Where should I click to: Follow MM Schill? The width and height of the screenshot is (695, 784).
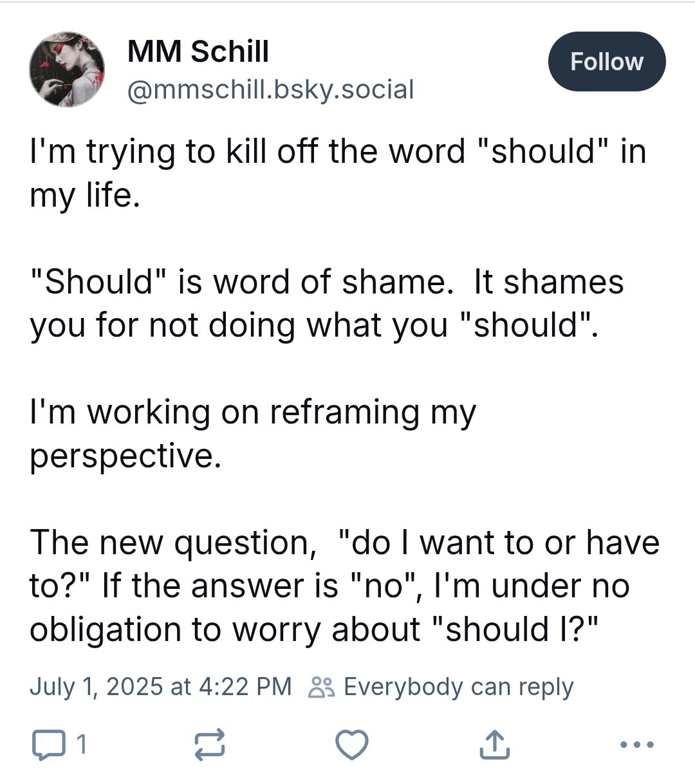tap(607, 62)
